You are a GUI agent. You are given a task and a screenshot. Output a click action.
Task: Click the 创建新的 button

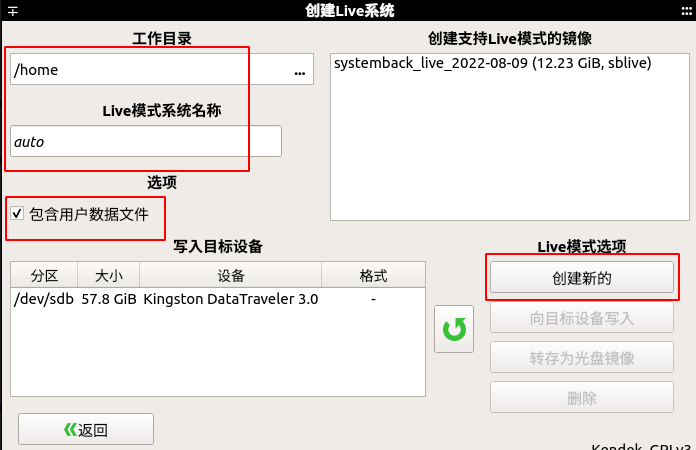pos(581,277)
